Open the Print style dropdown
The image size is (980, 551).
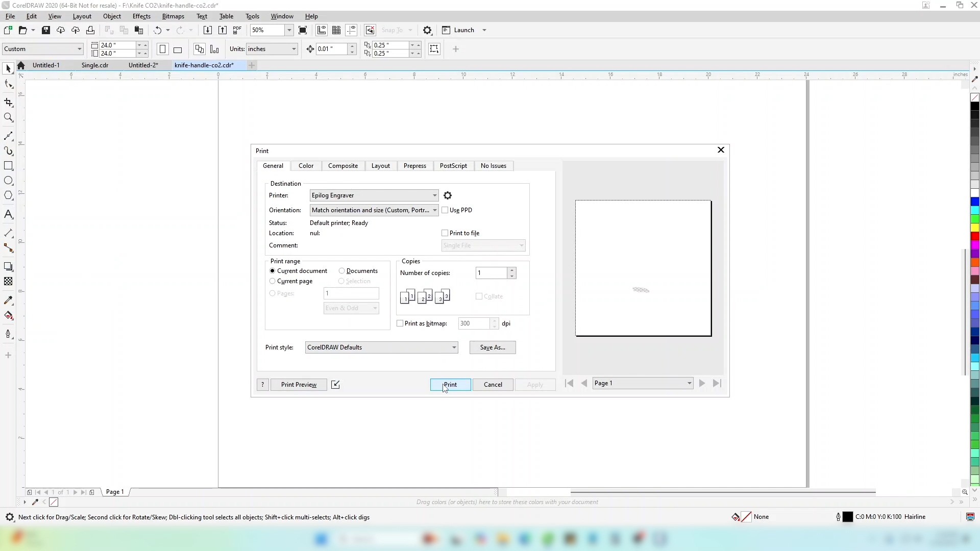click(x=454, y=347)
